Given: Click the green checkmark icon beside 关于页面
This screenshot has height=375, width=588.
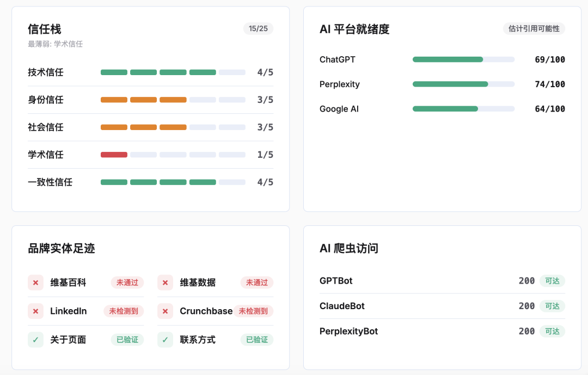Looking at the screenshot, I should click(35, 340).
